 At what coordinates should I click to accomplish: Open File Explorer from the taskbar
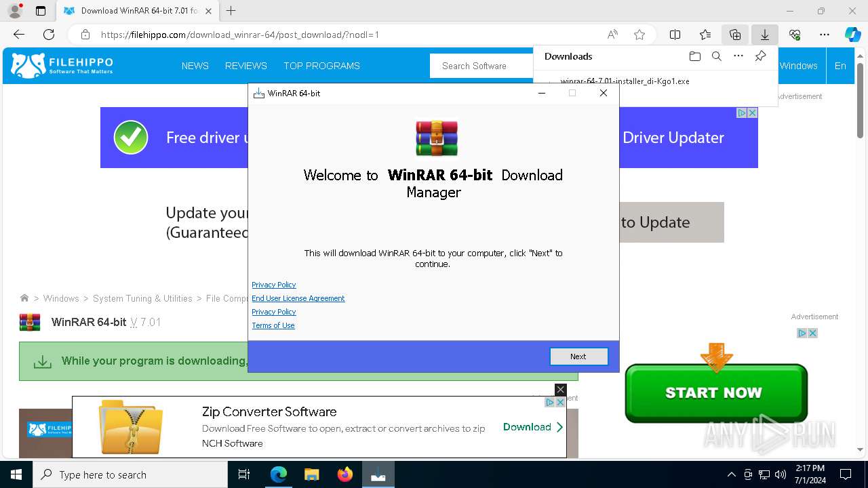pyautogui.click(x=311, y=475)
